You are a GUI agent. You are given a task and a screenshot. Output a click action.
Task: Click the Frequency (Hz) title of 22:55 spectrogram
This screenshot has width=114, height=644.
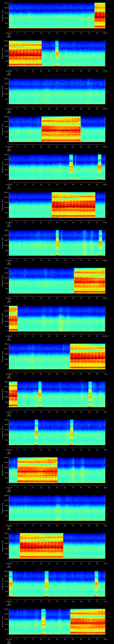[x=3, y=167]
